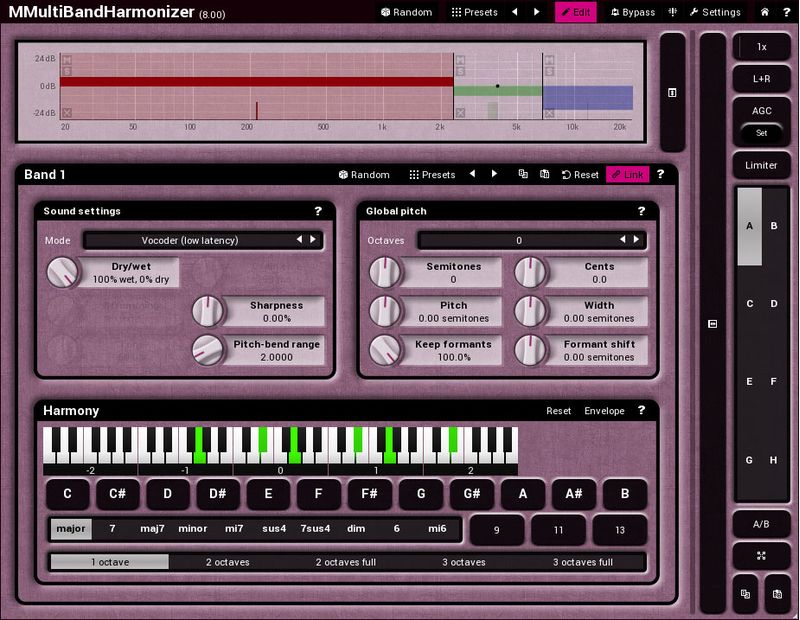Select the sus4 chord type

click(274, 529)
